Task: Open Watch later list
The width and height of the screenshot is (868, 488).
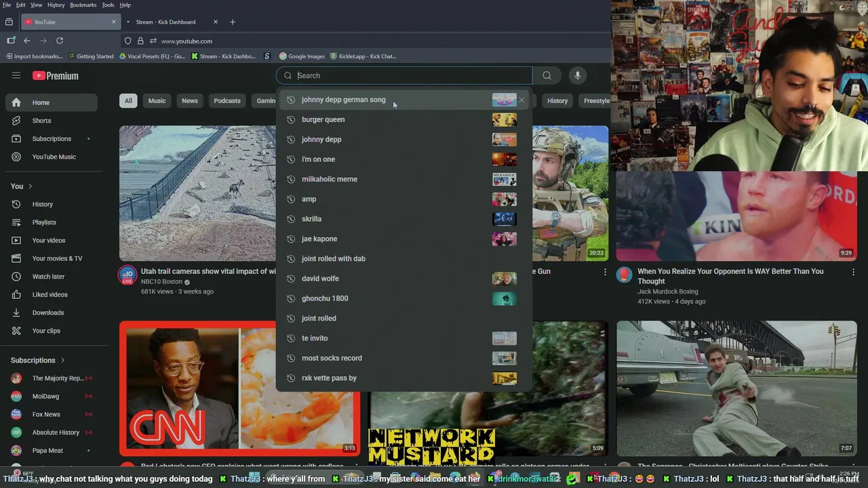Action: point(52,277)
